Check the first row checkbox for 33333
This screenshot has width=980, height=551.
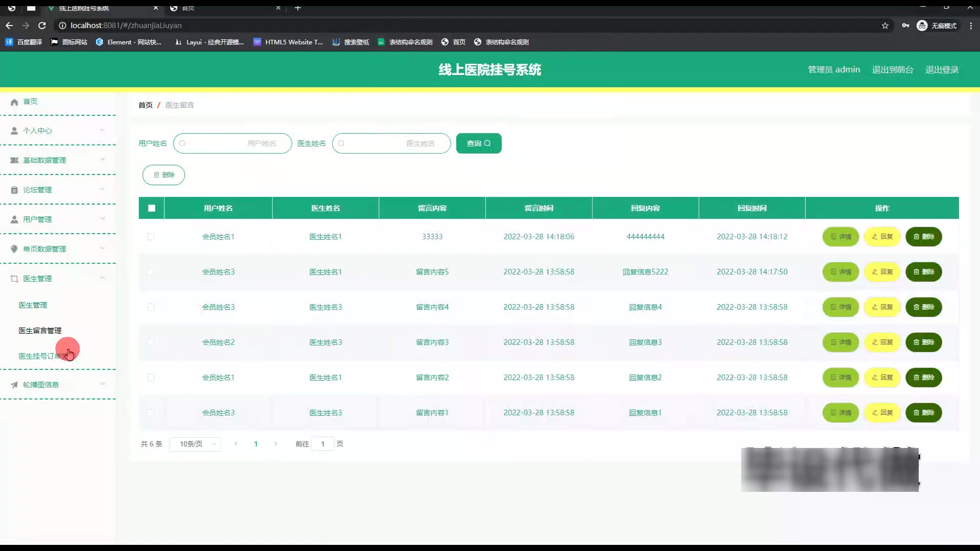pyautogui.click(x=151, y=237)
